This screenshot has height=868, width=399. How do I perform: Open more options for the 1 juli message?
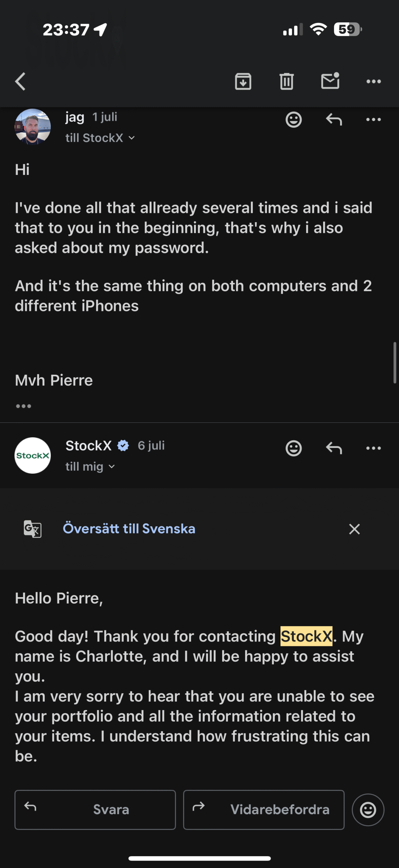374,120
